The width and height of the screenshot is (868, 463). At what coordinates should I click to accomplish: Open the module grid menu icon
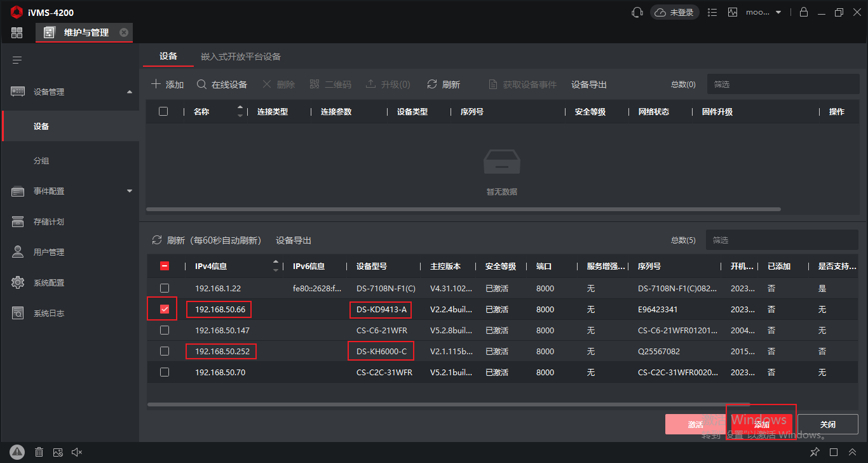[17, 32]
